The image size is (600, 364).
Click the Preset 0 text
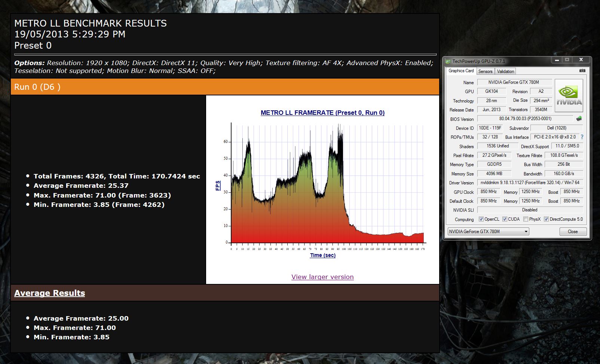[33, 46]
